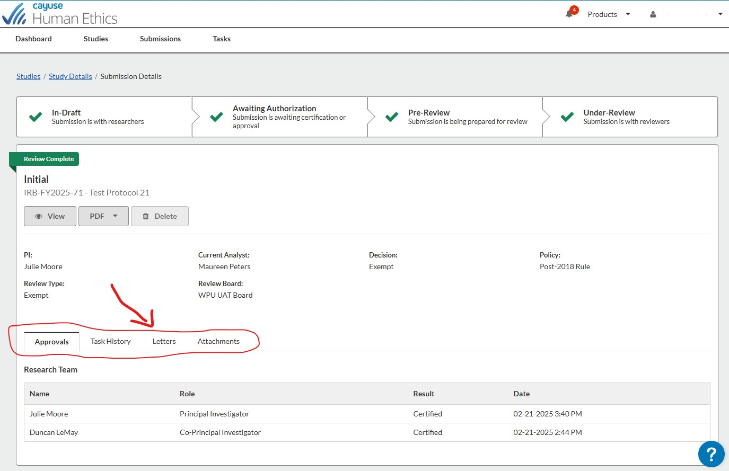The width and height of the screenshot is (729, 471).
Task: Open the blue help question mark icon
Action: (x=711, y=453)
